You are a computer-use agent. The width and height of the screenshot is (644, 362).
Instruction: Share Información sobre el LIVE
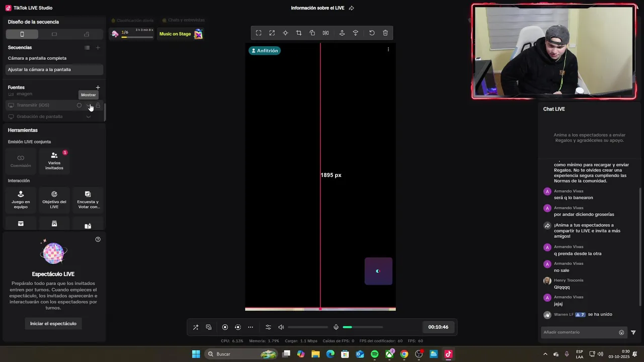351,8
